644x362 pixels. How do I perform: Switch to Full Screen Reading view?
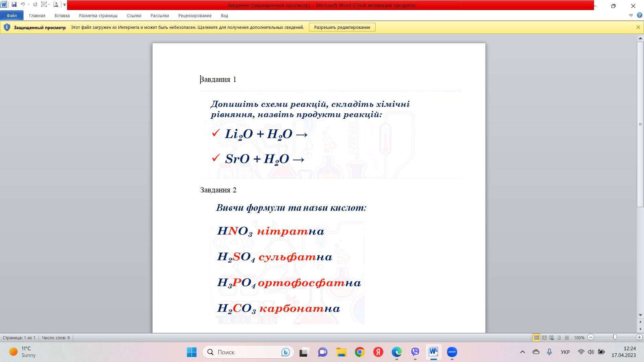[544, 338]
